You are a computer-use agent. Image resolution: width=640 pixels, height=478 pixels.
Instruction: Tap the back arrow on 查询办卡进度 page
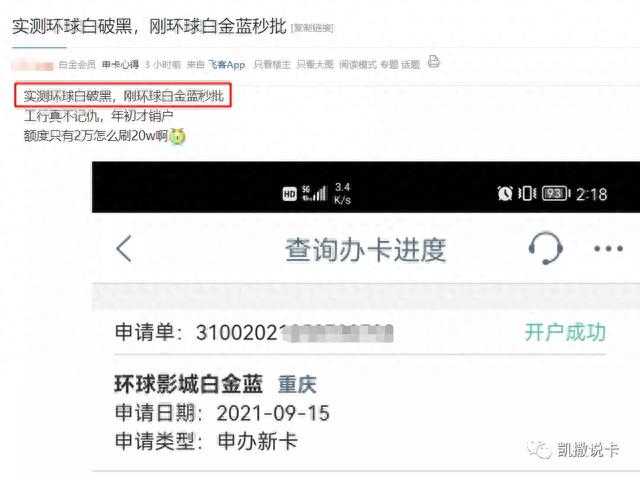click(x=124, y=248)
